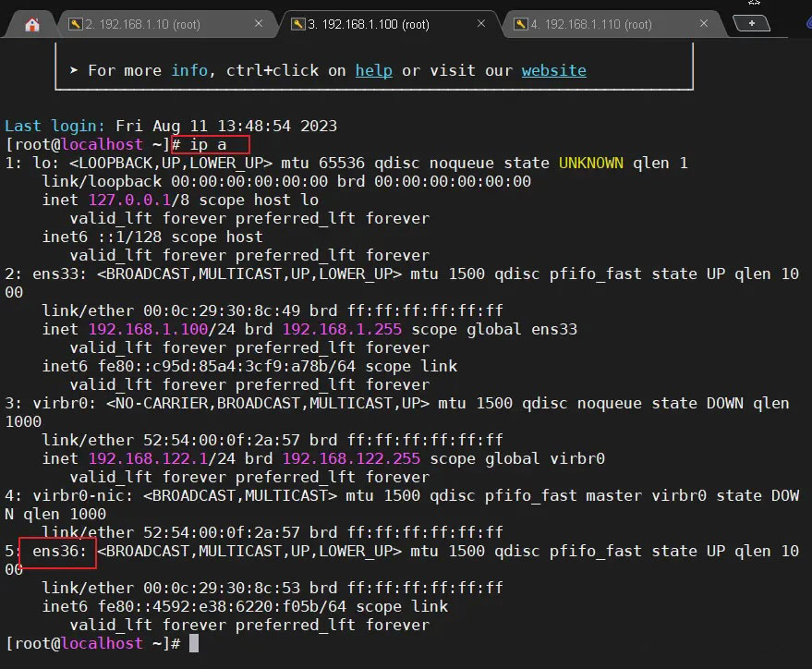
Task: Click the wrench icon on tab 4
Action: tap(521, 24)
